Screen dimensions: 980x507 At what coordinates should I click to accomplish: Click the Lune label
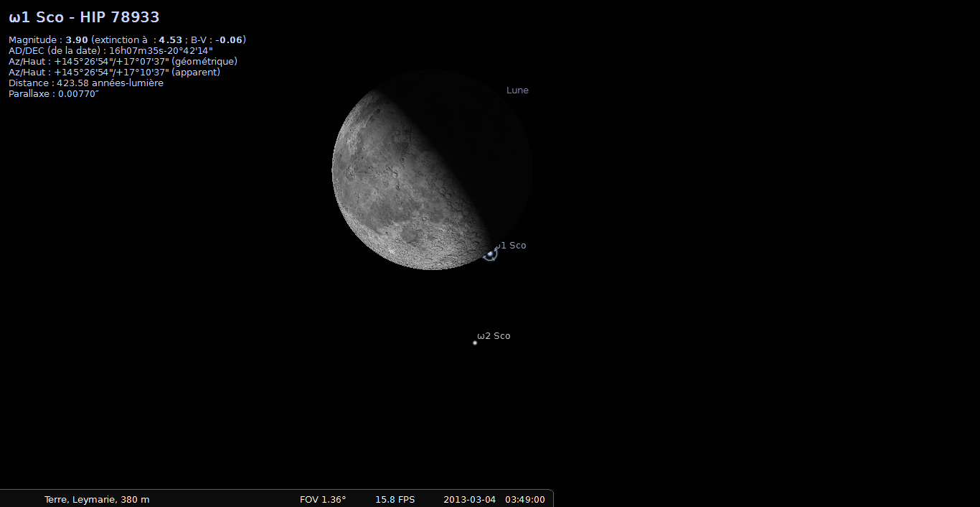[517, 90]
